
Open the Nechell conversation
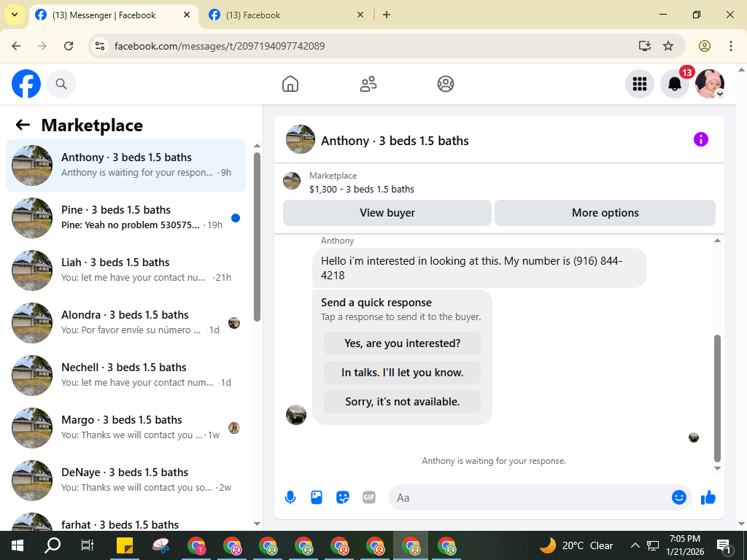pos(125,375)
